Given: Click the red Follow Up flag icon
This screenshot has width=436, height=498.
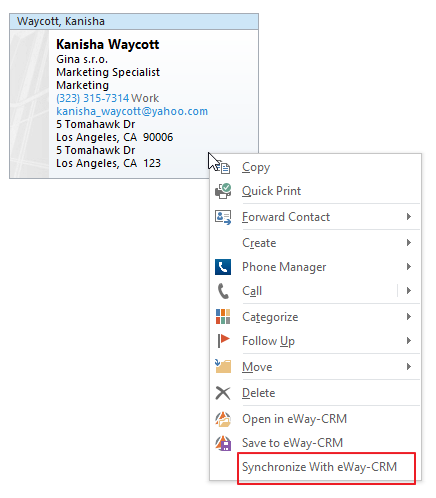Looking at the screenshot, I should (223, 341).
